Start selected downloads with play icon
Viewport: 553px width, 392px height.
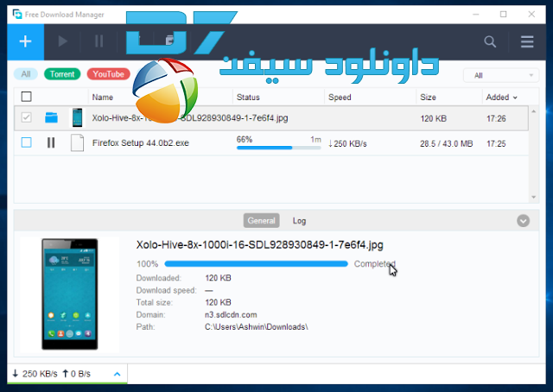tap(62, 41)
